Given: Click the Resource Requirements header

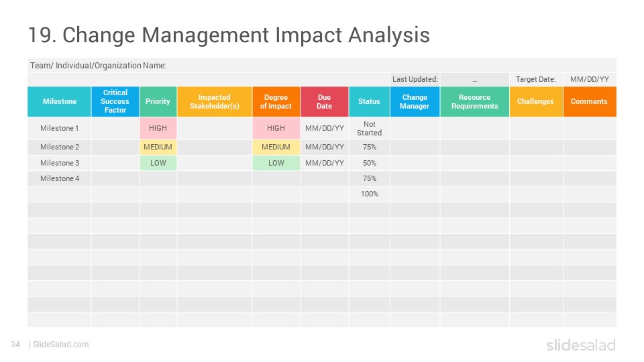Looking at the screenshot, I should click(474, 101).
